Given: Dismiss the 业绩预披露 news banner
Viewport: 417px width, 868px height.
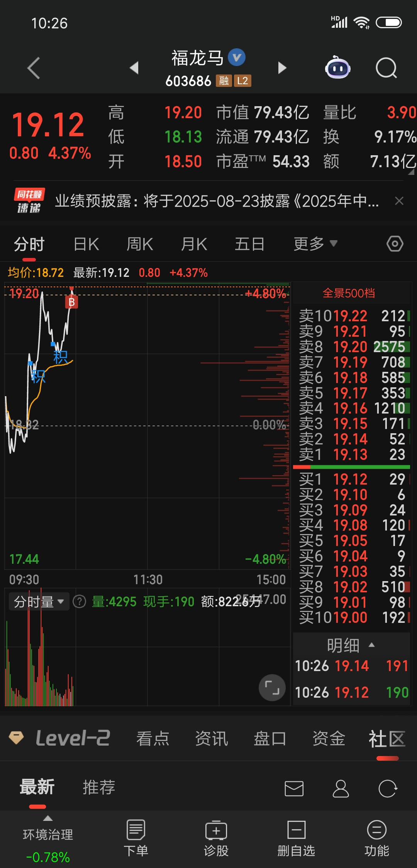Looking at the screenshot, I should (399, 201).
